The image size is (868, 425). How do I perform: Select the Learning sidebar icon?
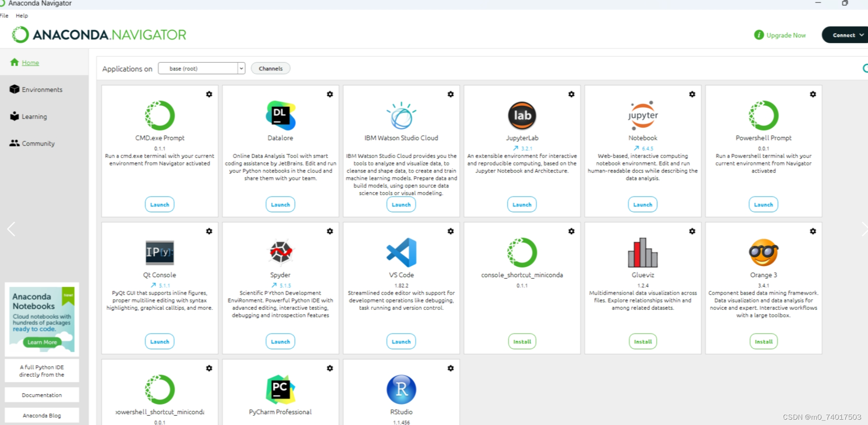tap(15, 116)
